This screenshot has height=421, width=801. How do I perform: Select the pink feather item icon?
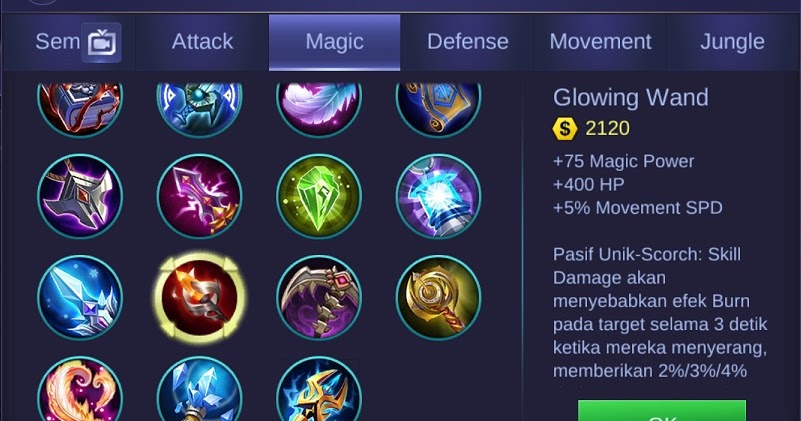[319, 109]
